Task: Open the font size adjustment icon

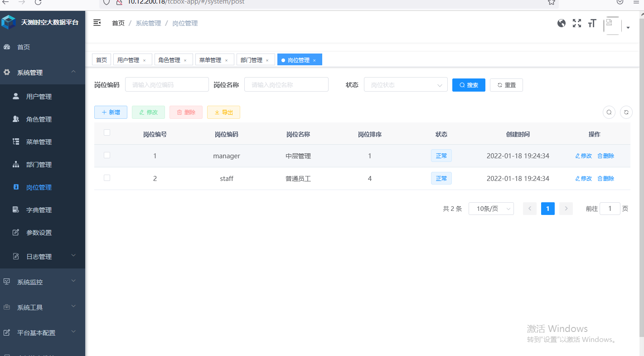Action: [x=592, y=23]
